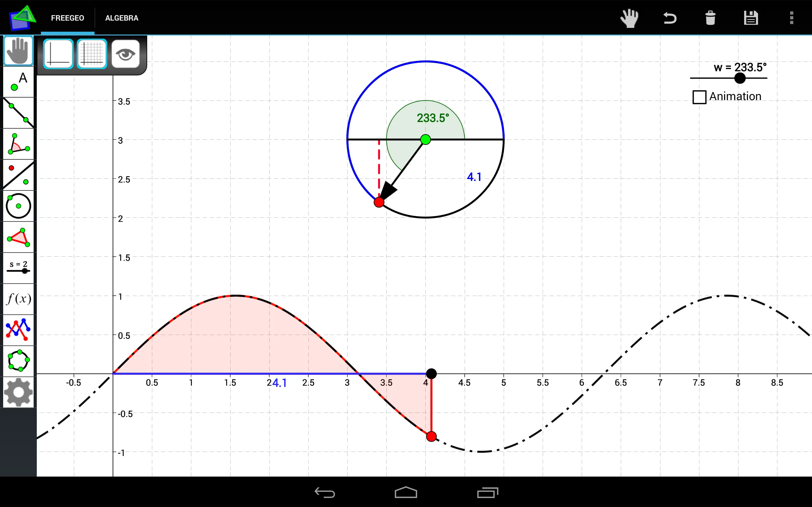Select the Function plot tool
This screenshot has width=812, height=507.
pos(17,299)
